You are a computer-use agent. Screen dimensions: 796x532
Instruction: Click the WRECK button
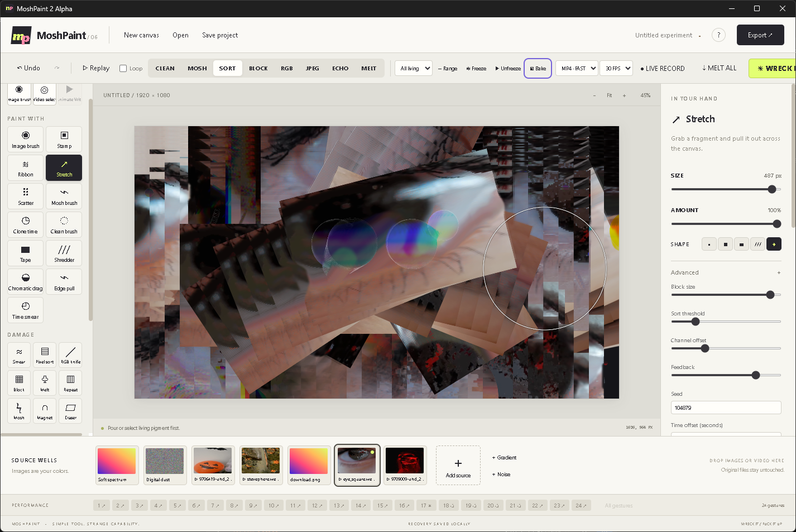[x=773, y=69]
